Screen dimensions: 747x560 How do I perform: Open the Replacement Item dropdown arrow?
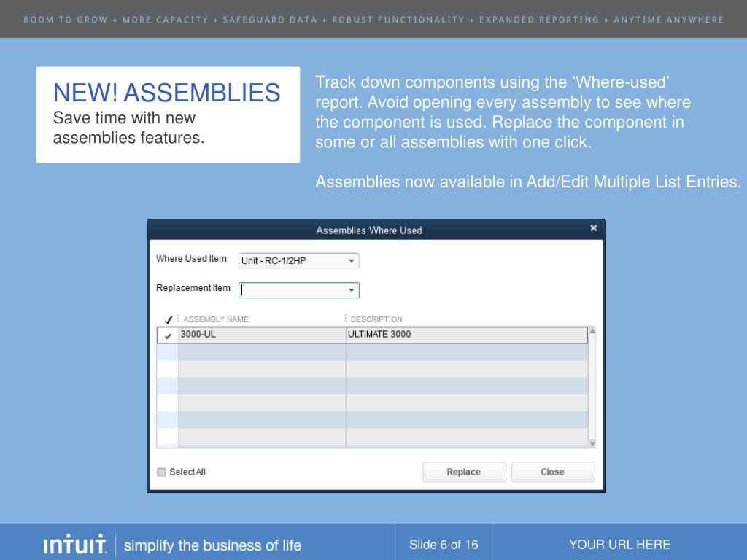click(351, 290)
